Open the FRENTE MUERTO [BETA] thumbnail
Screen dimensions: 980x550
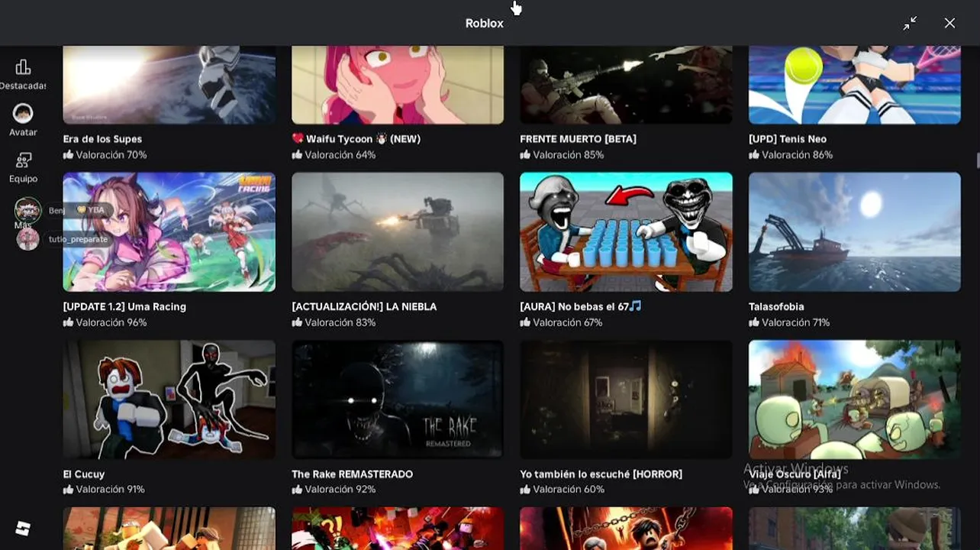[626, 85]
